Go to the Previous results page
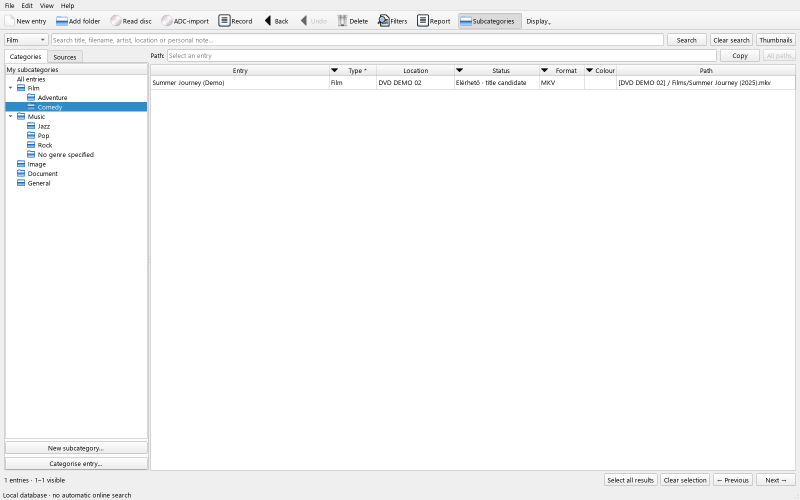This screenshot has width=800, height=500. coord(733,480)
